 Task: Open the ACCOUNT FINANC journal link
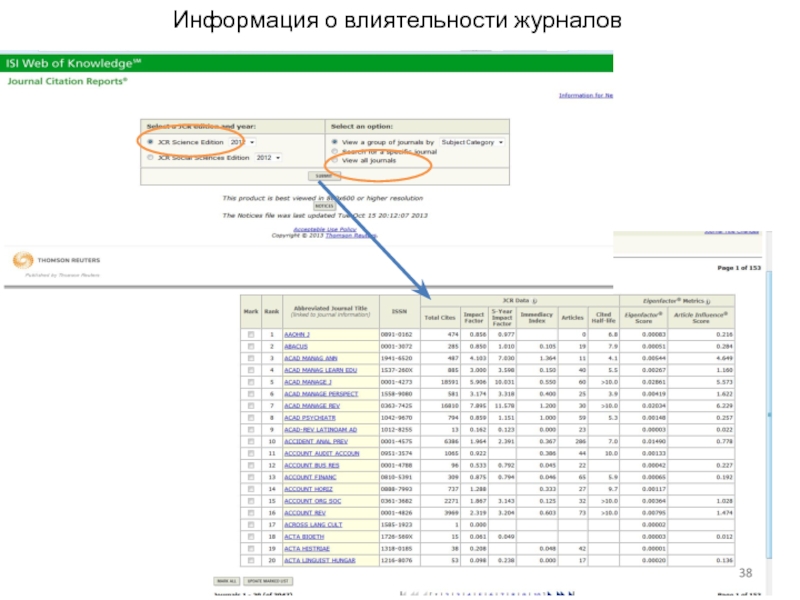310,477
